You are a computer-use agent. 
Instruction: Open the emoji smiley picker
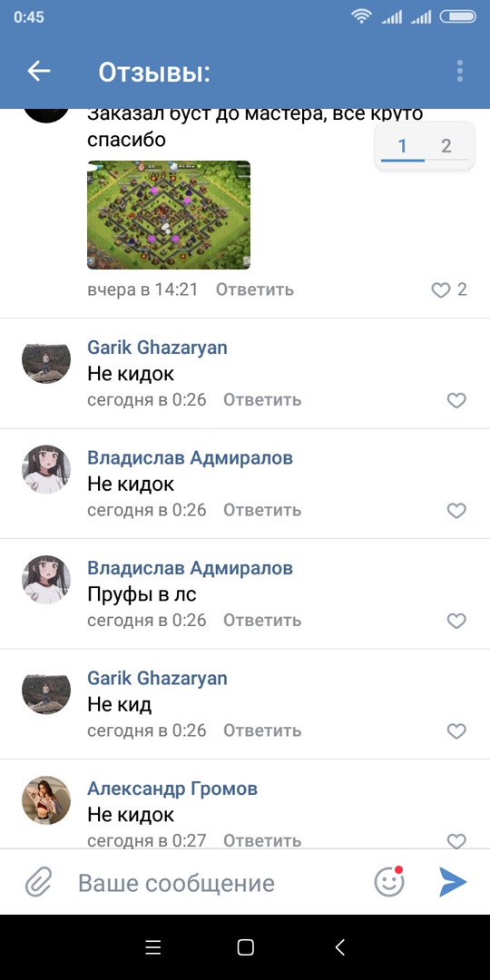[x=389, y=882]
